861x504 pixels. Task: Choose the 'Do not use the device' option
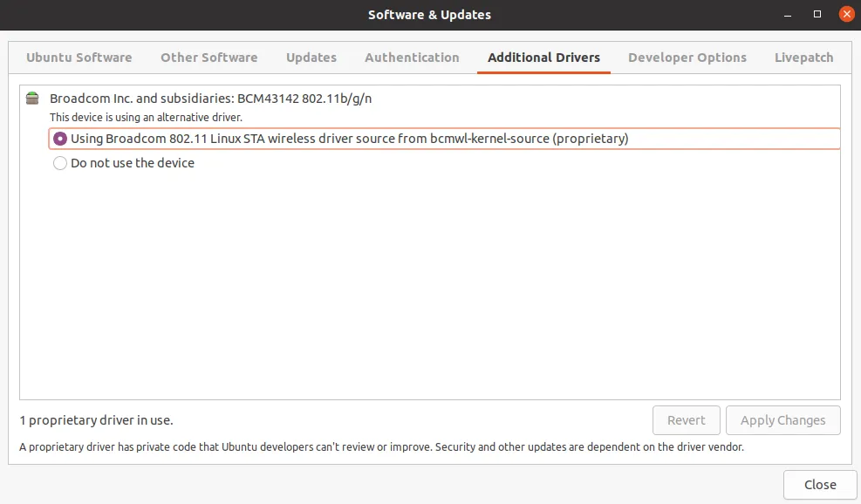click(x=59, y=163)
